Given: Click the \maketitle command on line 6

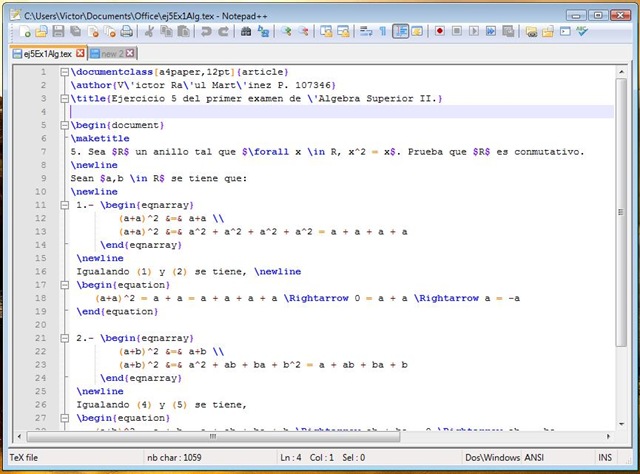Looking at the screenshot, I should coord(100,138).
